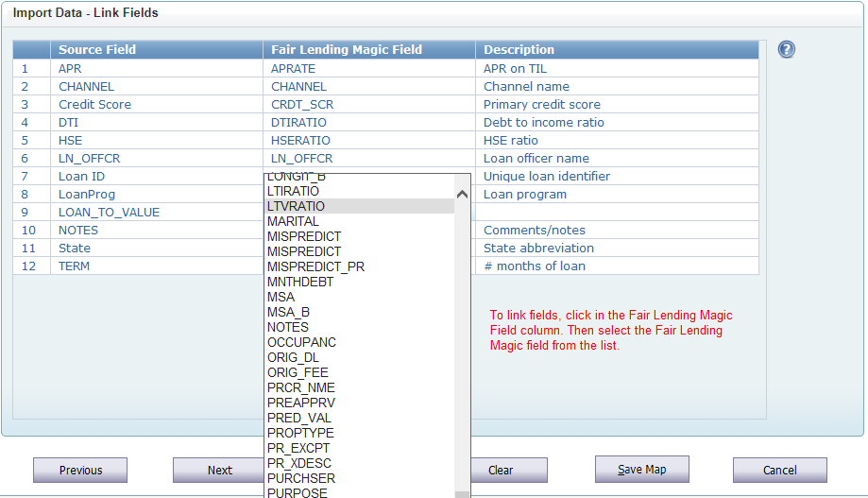Select MARITAL from the dropdown list
The image size is (868, 498).
360,221
